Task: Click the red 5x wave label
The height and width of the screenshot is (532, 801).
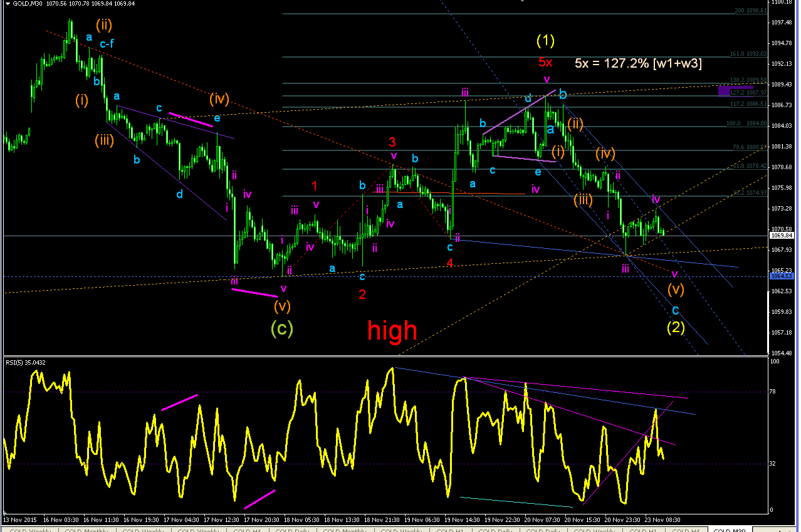Action: click(x=545, y=62)
